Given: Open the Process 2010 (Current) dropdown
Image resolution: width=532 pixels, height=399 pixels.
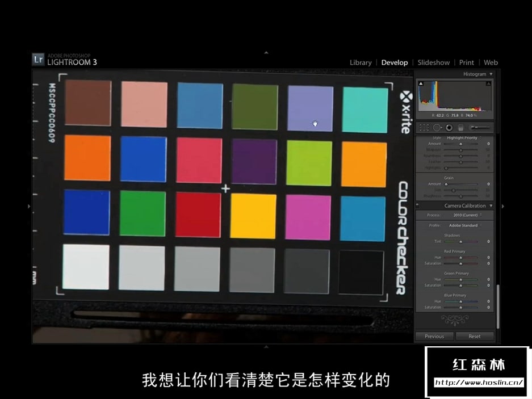Looking at the screenshot, I should (x=467, y=215).
